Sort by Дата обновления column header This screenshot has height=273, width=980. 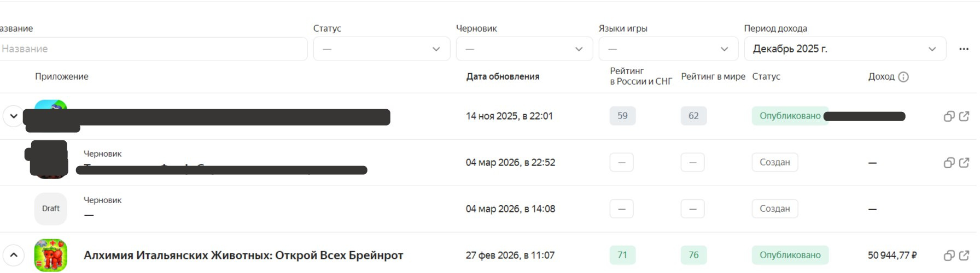coord(503,77)
